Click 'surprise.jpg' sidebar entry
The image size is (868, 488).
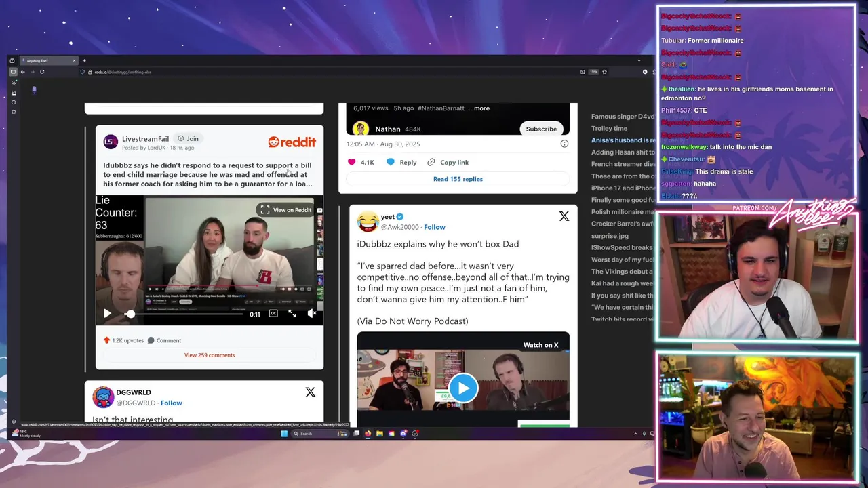pyautogui.click(x=610, y=236)
